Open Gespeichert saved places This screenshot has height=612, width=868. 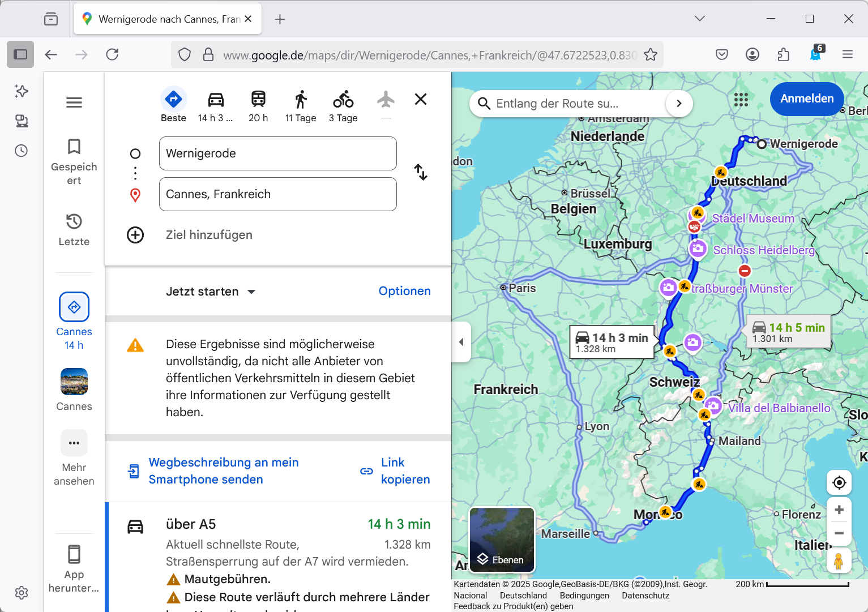(74, 162)
